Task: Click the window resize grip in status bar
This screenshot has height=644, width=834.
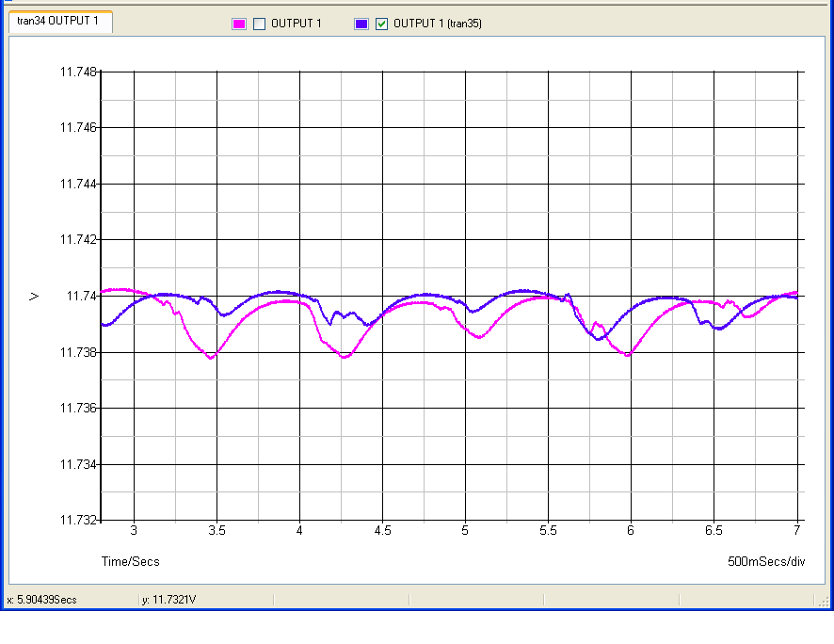Action: pyautogui.click(x=824, y=602)
